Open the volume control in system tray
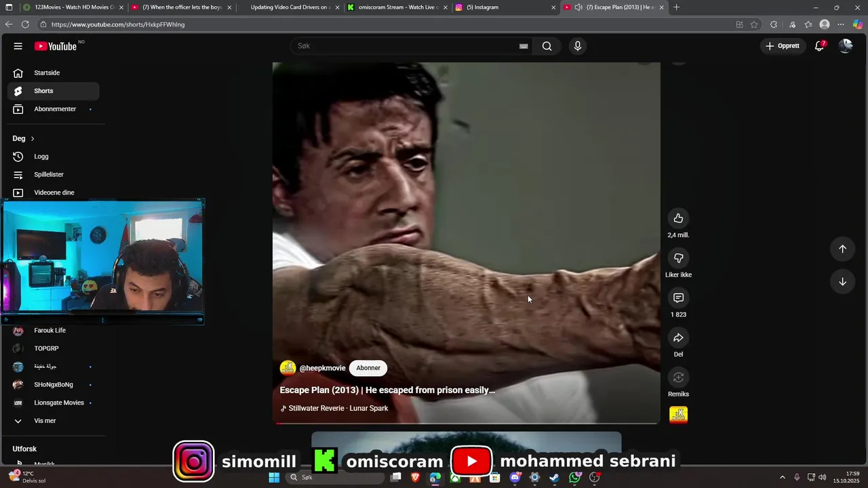 (822, 477)
